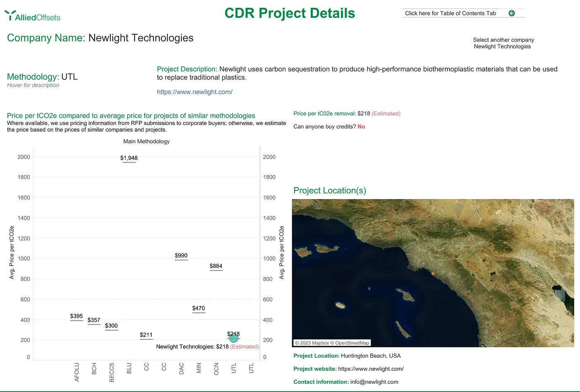Click the project website URL text
The width and height of the screenshot is (580, 392).
coord(371,369)
